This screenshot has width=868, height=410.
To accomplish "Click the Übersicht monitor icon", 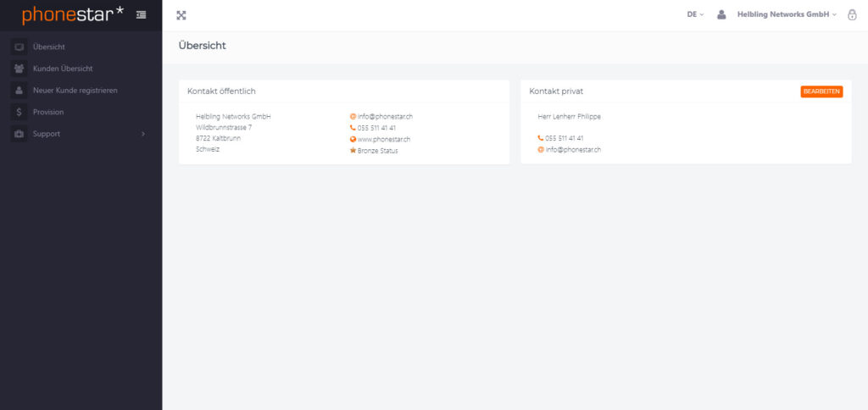I will coord(19,47).
